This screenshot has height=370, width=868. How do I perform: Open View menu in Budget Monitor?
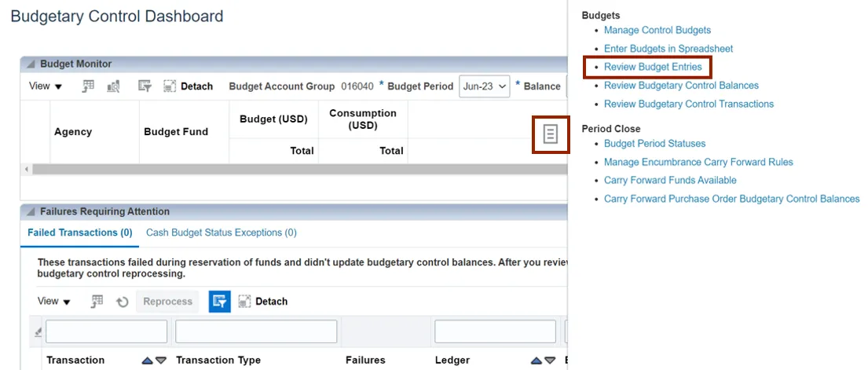click(46, 86)
